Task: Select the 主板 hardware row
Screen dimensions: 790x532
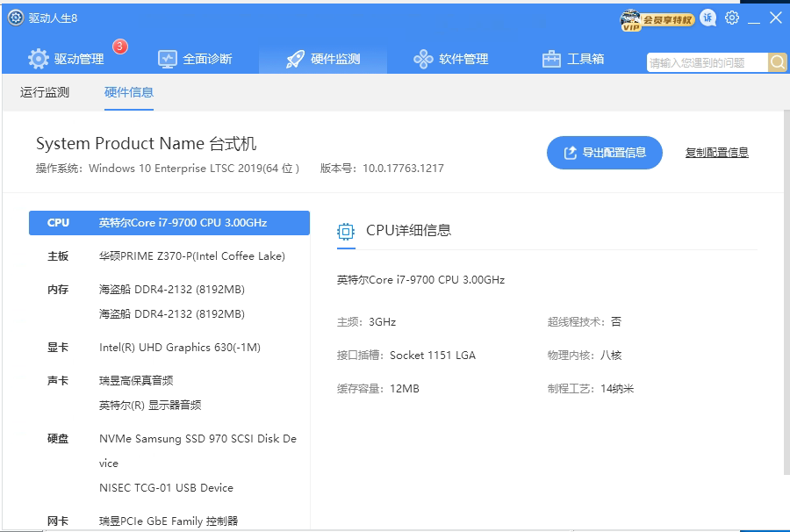Action: click(169, 256)
